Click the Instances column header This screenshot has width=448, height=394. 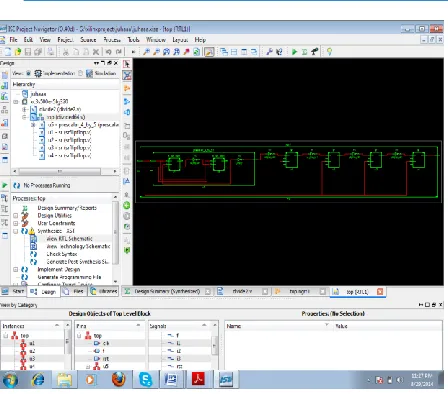(32, 326)
